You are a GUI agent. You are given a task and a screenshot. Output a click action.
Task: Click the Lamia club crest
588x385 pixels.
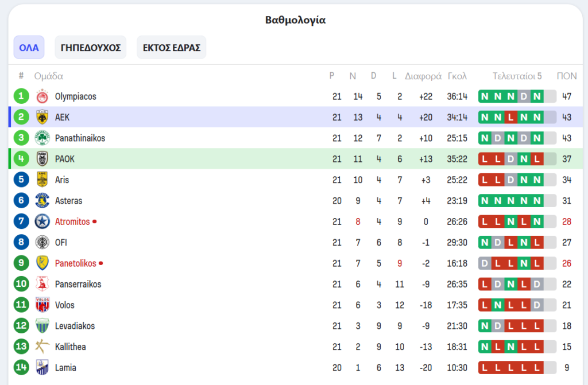pyautogui.click(x=42, y=367)
